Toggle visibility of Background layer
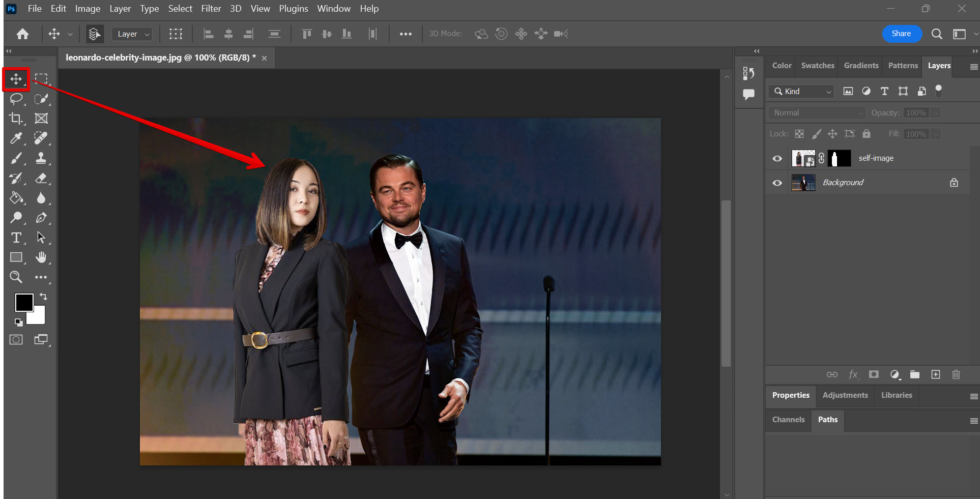980x499 pixels. [777, 183]
